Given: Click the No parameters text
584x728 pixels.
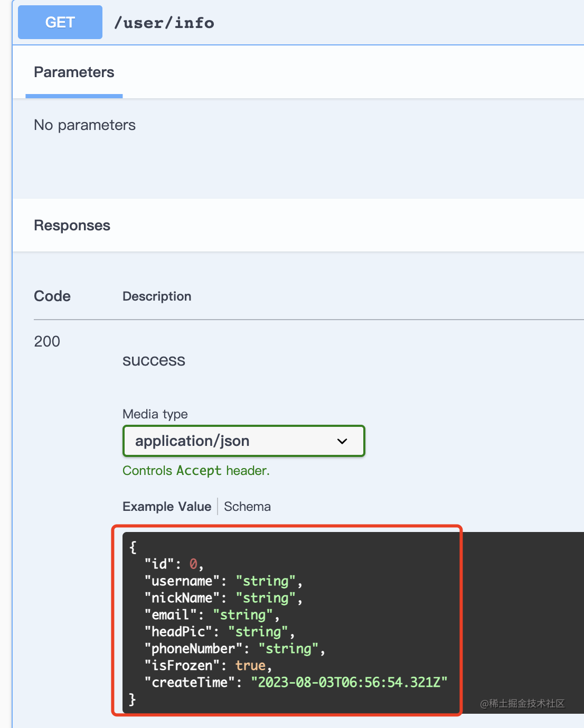Looking at the screenshot, I should [x=84, y=125].
